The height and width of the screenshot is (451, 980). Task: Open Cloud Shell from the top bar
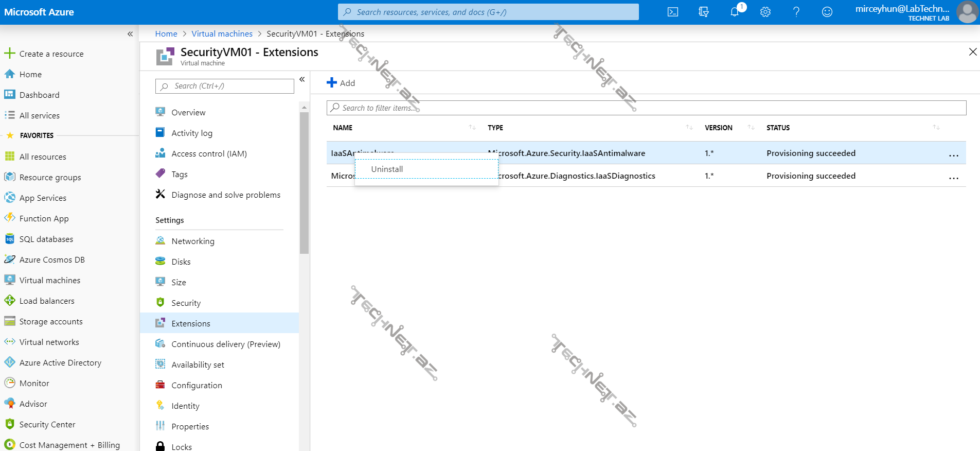point(672,12)
